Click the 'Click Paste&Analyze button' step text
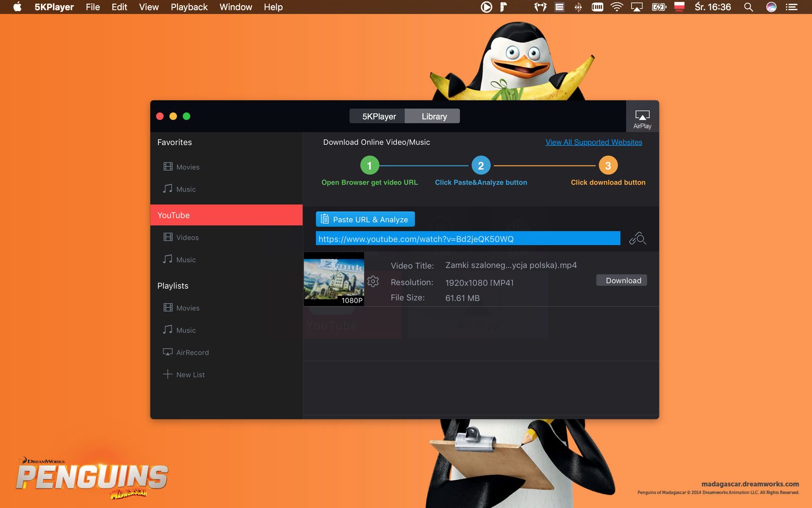Viewport: 812px width, 508px height. [481, 182]
